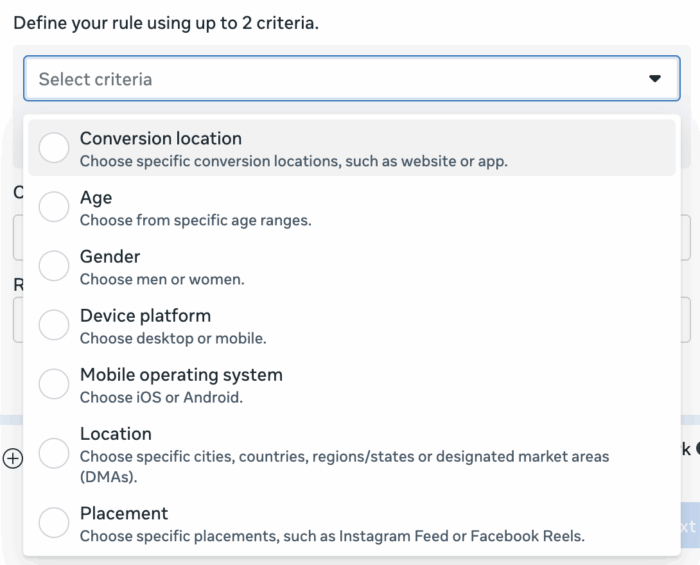Screen dimensions: 700x565
Task: Click the Gender option label
Action: coord(110,257)
